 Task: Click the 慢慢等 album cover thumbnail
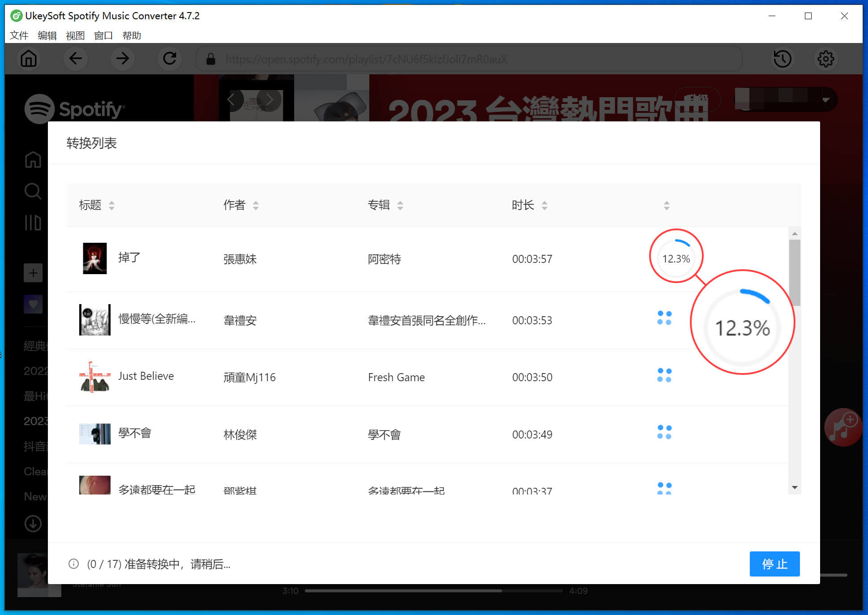tap(95, 320)
